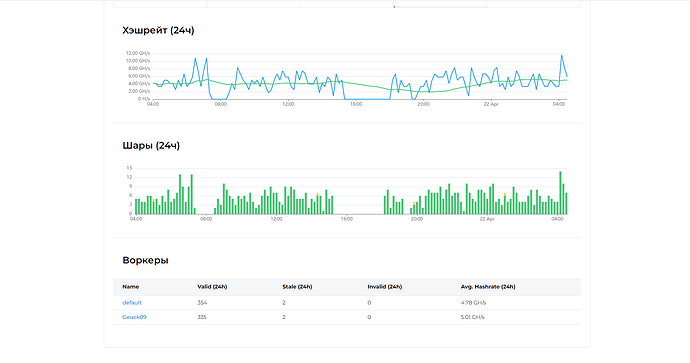Click the 16:00 label on hashrate chart

click(x=356, y=104)
